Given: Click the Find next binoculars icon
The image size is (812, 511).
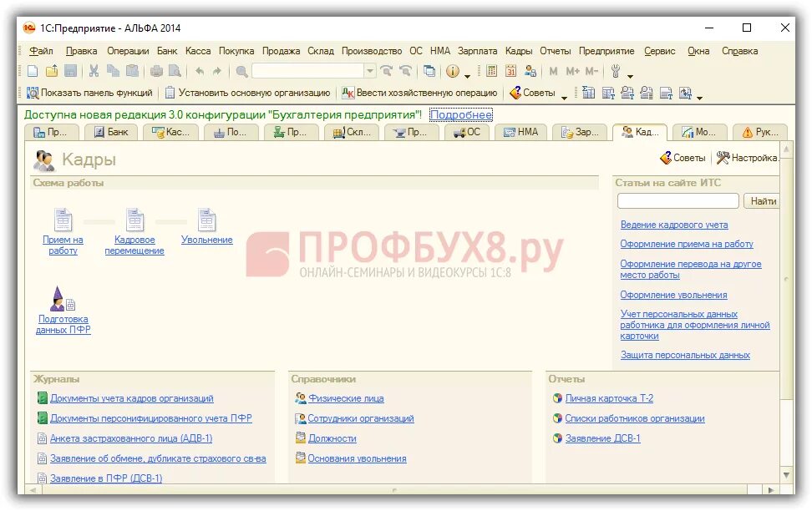Looking at the screenshot, I should point(386,71).
